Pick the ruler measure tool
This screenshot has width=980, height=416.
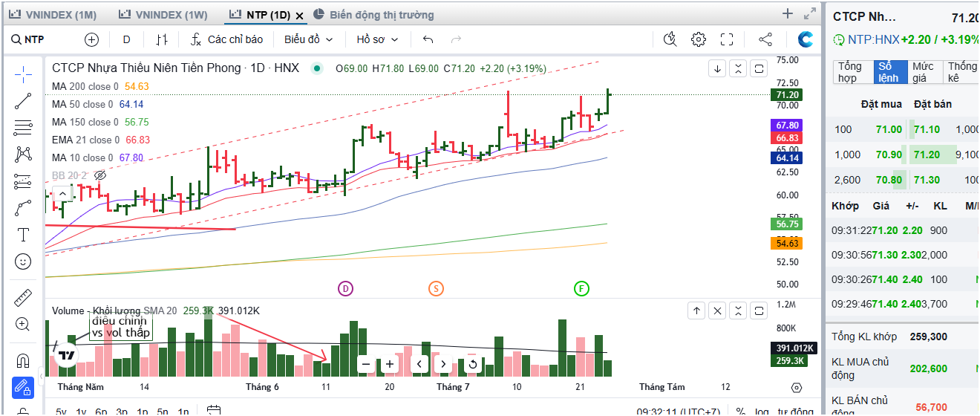[x=23, y=298]
